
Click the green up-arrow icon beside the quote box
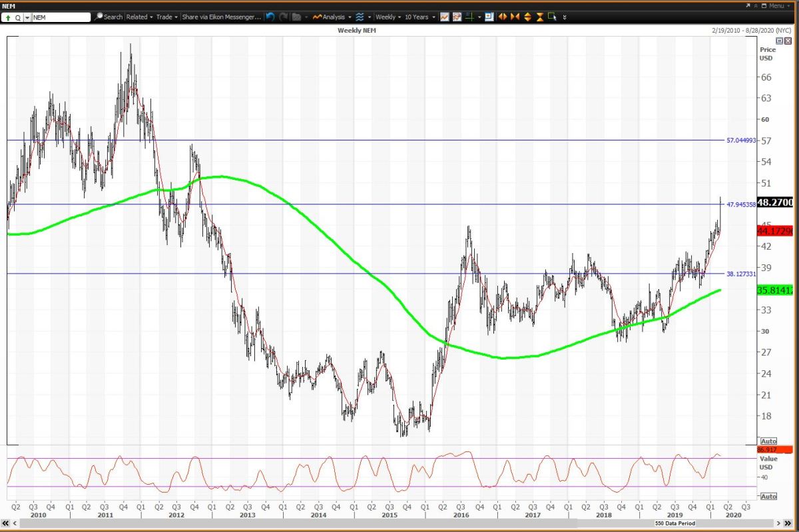tap(7, 17)
